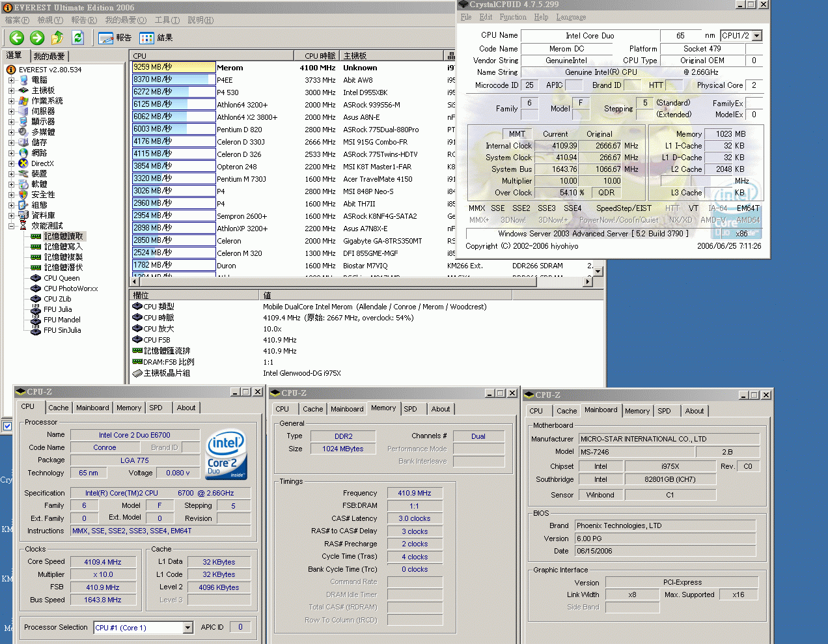Click the MMT button in CrystalCPUID
Screen dimensions: 828x644
(x=517, y=134)
